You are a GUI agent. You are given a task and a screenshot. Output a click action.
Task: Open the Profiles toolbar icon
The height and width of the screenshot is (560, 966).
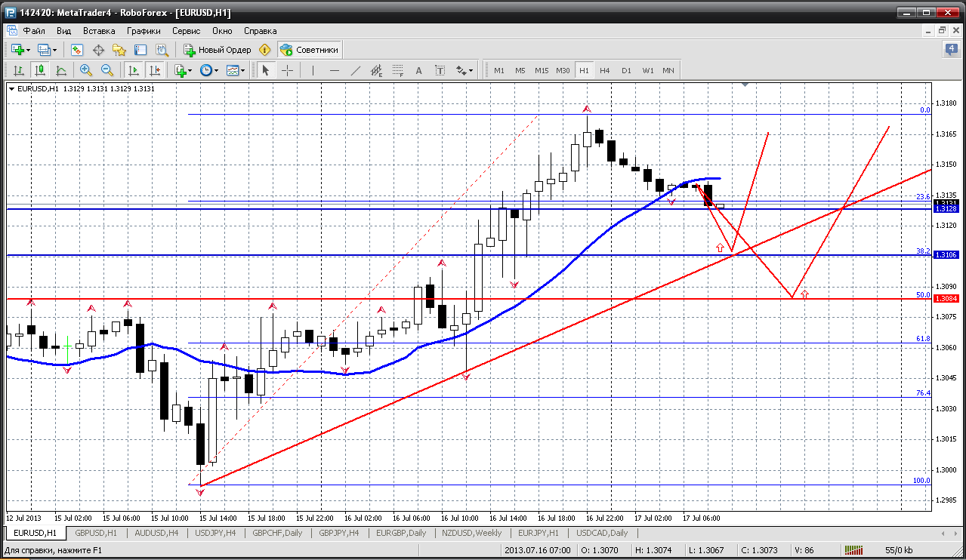coord(45,50)
